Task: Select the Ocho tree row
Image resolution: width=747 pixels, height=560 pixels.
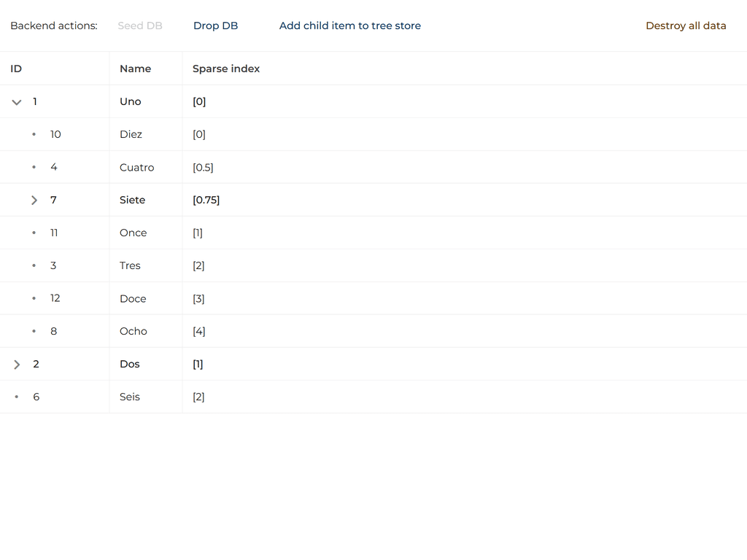Action: (x=133, y=331)
